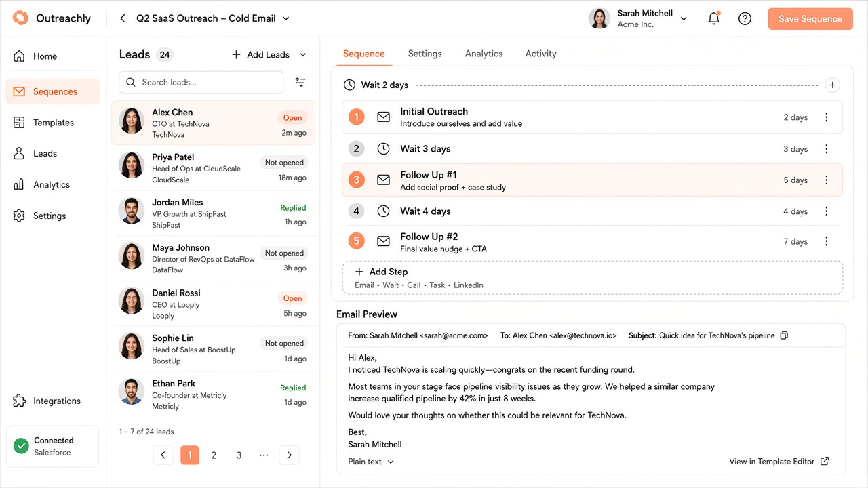
Task: Expand the sequence name dropdown
Action: [285, 18]
